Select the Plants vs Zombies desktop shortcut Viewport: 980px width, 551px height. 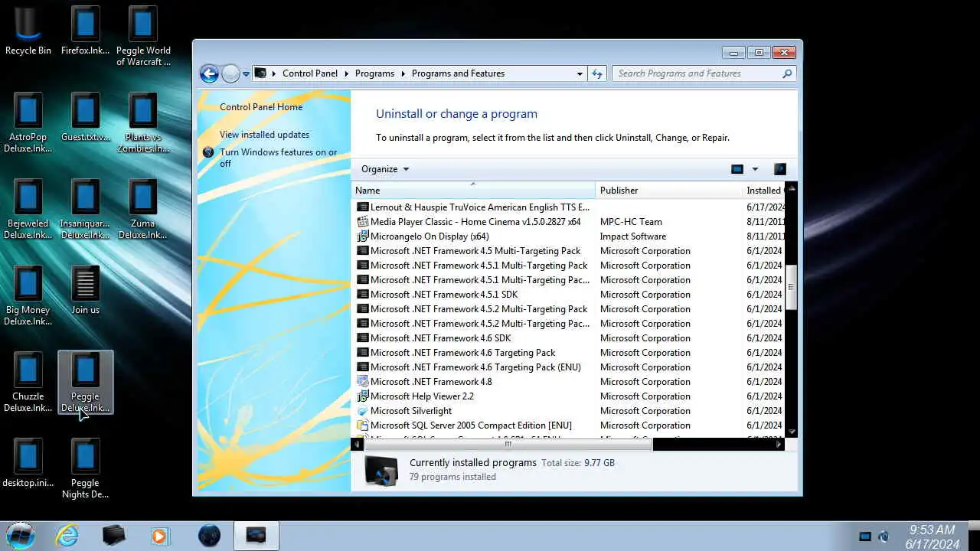click(143, 122)
